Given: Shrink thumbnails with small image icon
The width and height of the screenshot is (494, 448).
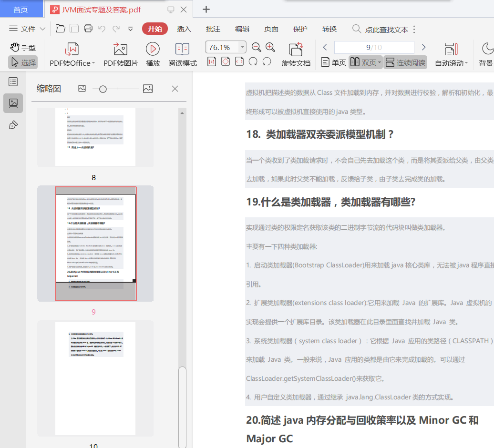Looking at the screenshot, I should click(x=82, y=89).
